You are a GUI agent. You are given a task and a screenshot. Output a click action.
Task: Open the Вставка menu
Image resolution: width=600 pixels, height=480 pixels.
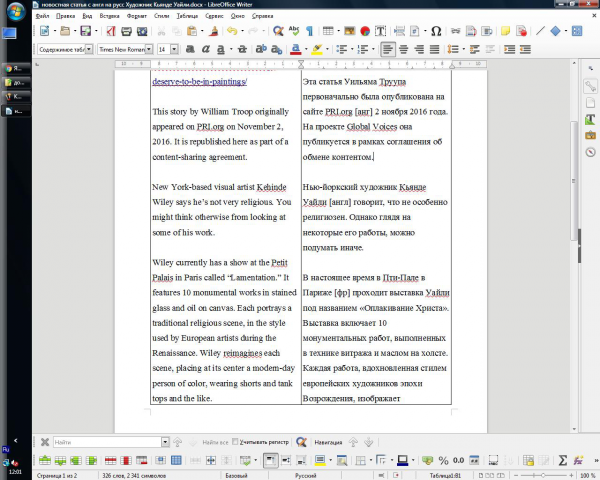[x=109, y=16]
